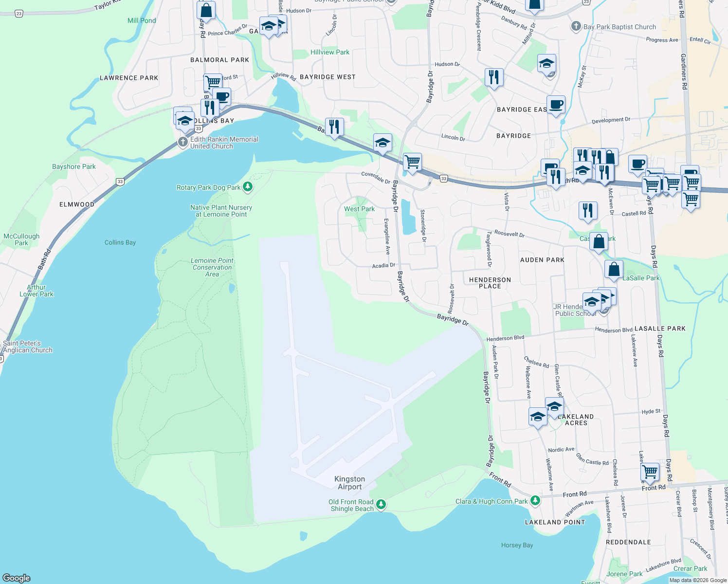Image resolution: width=728 pixels, height=584 pixels.
Task: Select the Kingston Airport label
Action: click(x=349, y=483)
